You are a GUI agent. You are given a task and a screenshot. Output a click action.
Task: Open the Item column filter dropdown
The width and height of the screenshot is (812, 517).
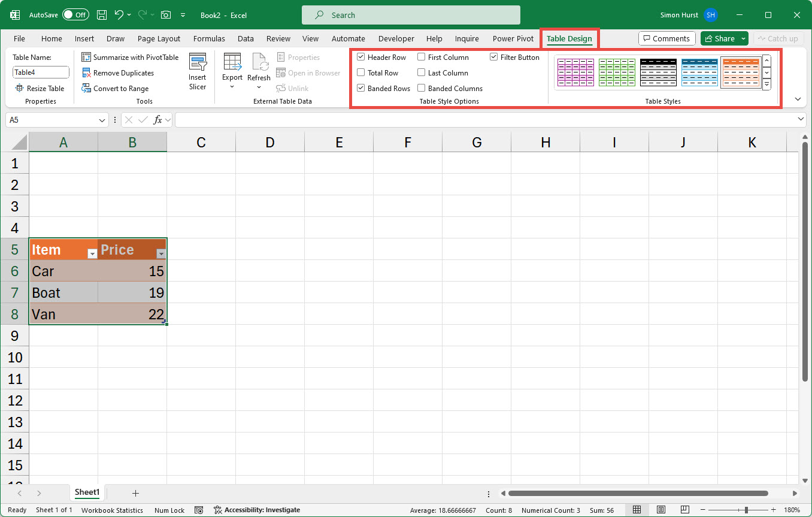(x=92, y=254)
